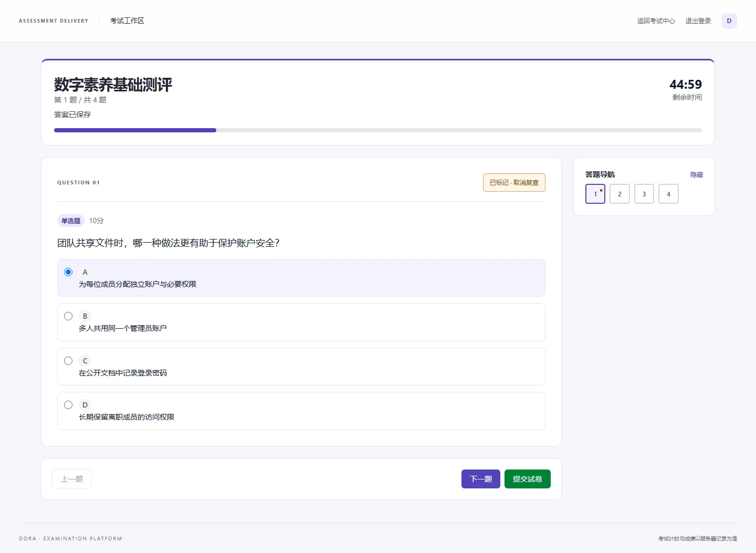The image size is (756, 553).
Task: Click the exam progress bar
Action: coord(378,130)
